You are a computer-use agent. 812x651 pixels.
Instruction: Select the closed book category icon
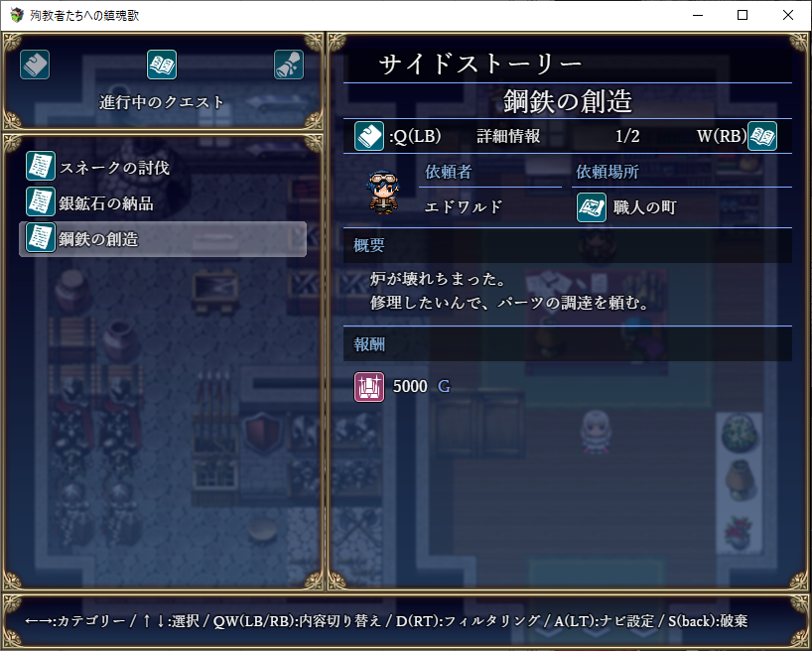[35, 65]
